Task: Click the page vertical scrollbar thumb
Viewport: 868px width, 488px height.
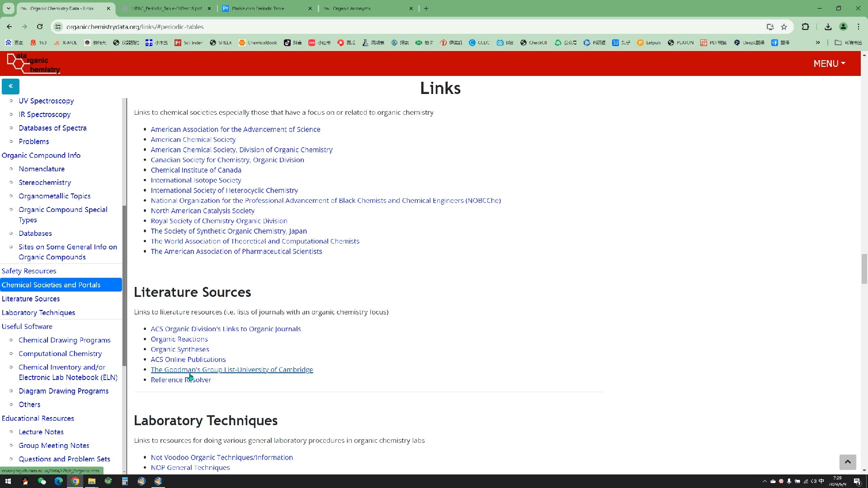Action: (864, 269)
